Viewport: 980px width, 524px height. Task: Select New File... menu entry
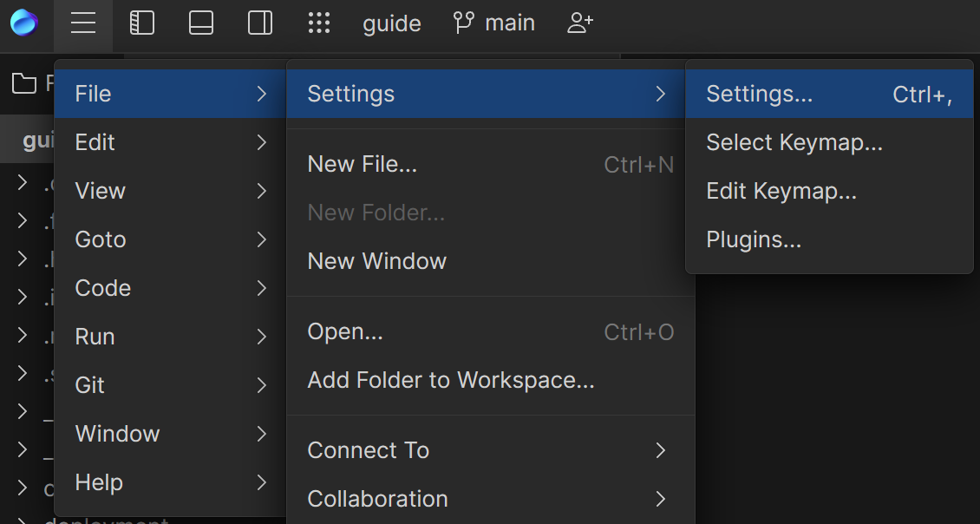(363, 165)
